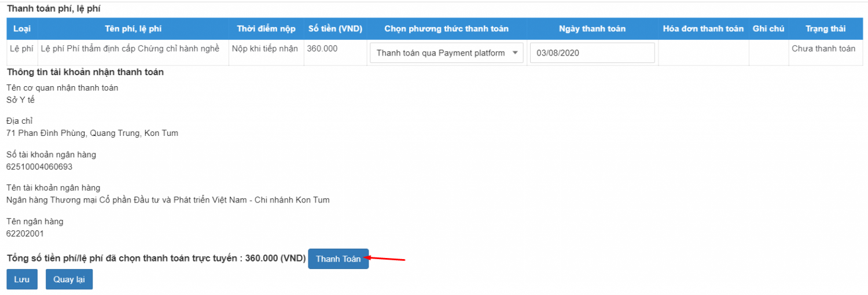This screenshot has height=295, width=868.
Task: Click the Lưu save button
Action: click(22, 279)
